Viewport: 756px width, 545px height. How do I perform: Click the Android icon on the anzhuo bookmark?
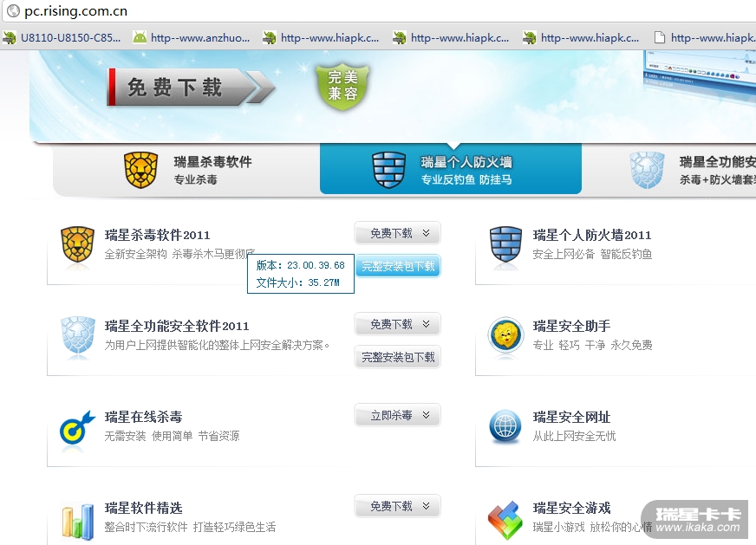pyautogui.click(x=140, y=37)
